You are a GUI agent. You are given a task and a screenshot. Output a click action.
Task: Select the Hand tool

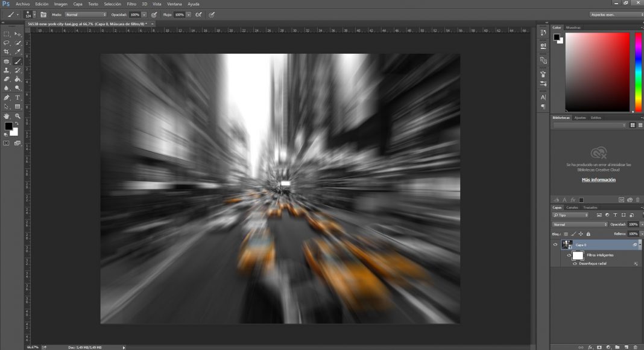tap(8, 115)
